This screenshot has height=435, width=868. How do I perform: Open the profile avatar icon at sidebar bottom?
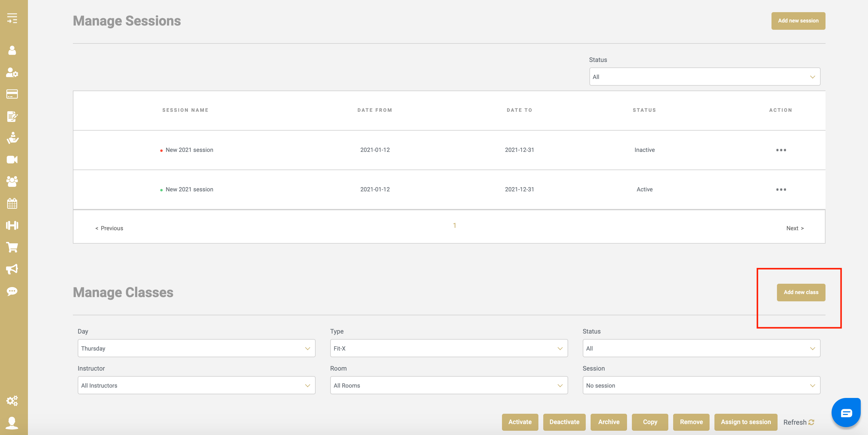12,423
